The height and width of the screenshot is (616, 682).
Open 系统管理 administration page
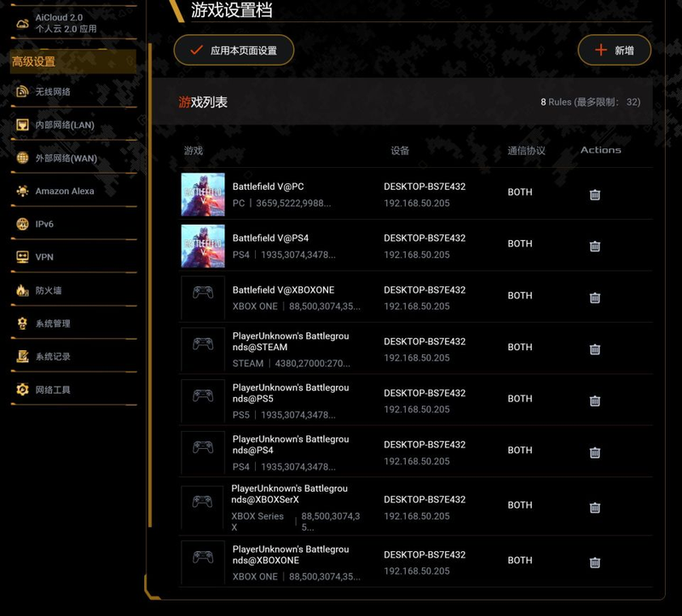click(53, 324)
